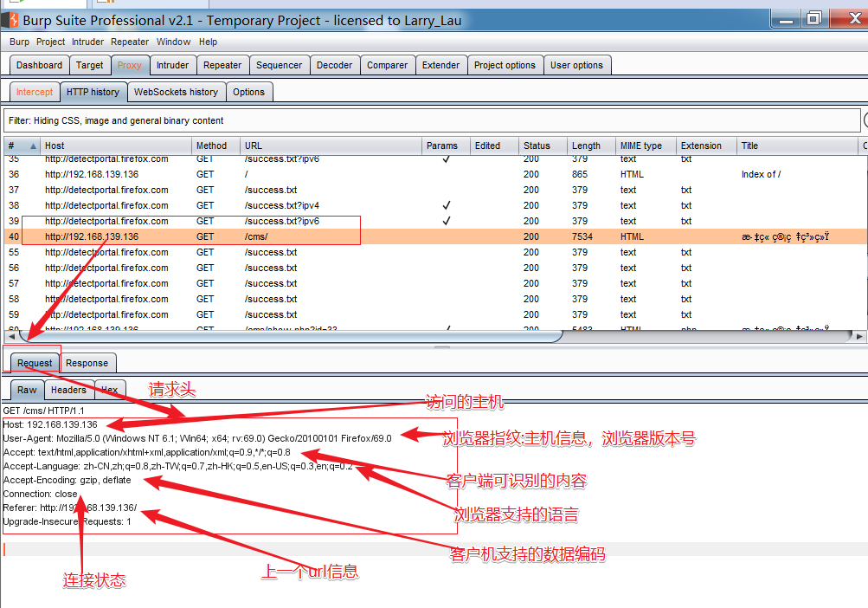Screen dimensions: 868x608
Task: Open the Burp menu
Action: click(x=19, y=42)
